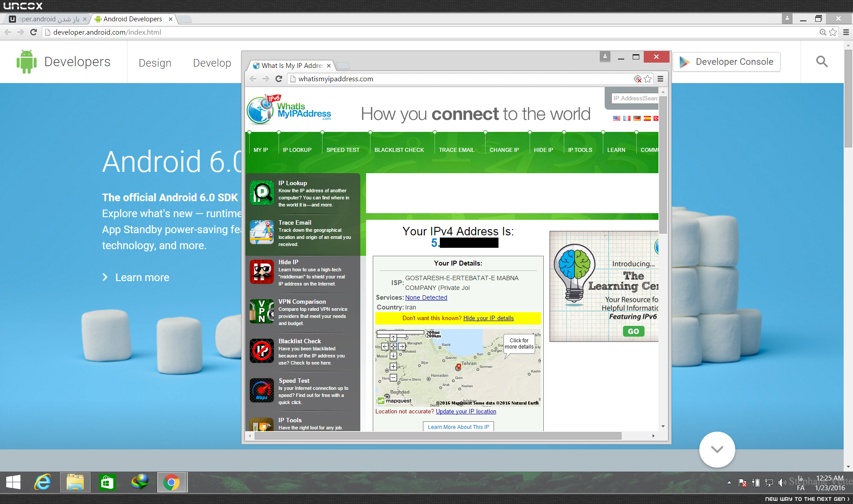Bookmark whatismyipaddress.com with the star icon
The height and width of the screenshot is (504, 853).
[x=648, y=79]
